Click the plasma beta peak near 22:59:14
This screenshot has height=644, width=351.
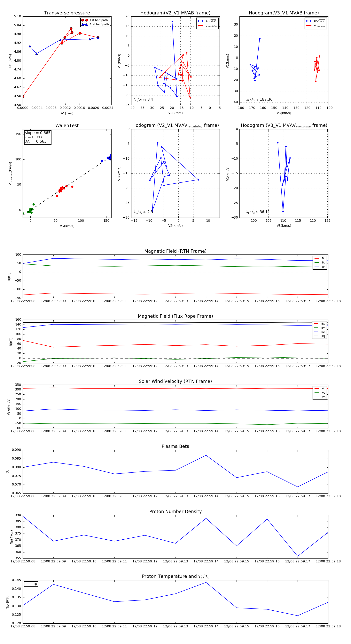tap(206, 455)
